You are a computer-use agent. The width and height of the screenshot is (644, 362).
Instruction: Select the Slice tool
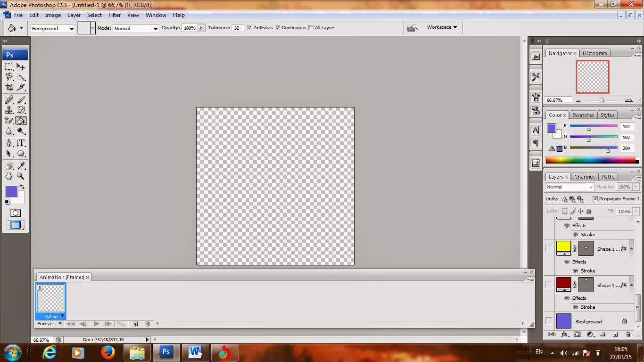coord(21,87)
